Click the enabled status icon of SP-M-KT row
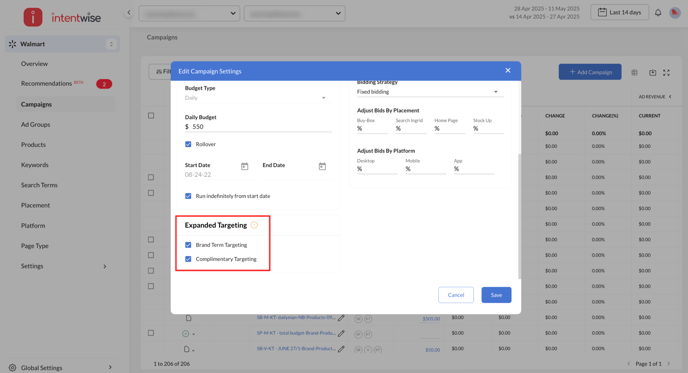The image size is (688, 373). point(186,334)
